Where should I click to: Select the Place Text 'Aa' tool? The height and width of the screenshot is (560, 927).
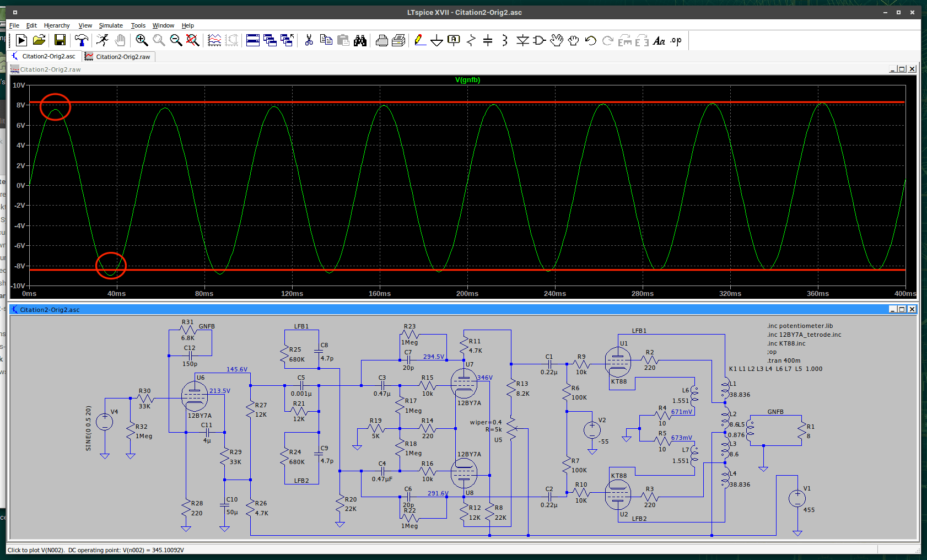[x=659, y=40]
